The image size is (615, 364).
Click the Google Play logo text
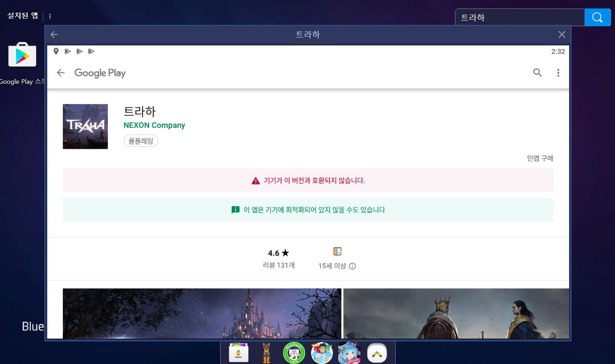(100, 73)
